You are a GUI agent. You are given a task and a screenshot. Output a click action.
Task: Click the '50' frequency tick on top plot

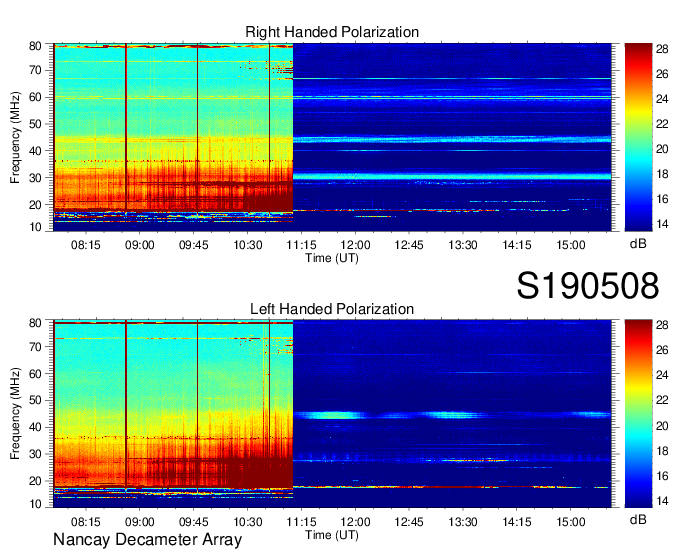[x=35, y=124]
